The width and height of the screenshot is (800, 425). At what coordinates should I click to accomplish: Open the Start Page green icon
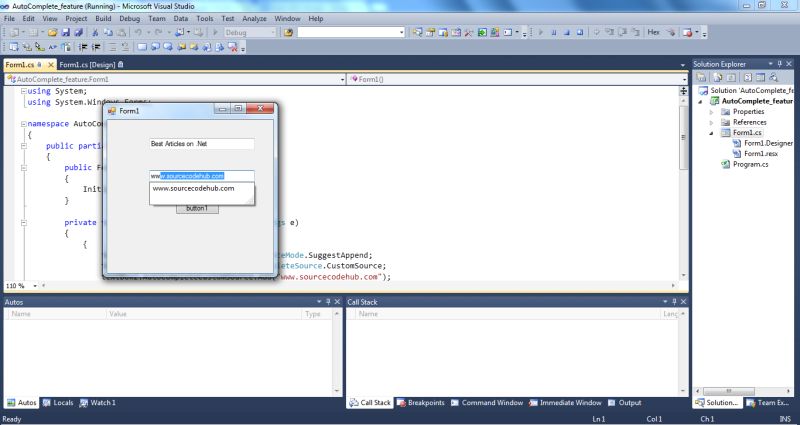click(482, 32)
